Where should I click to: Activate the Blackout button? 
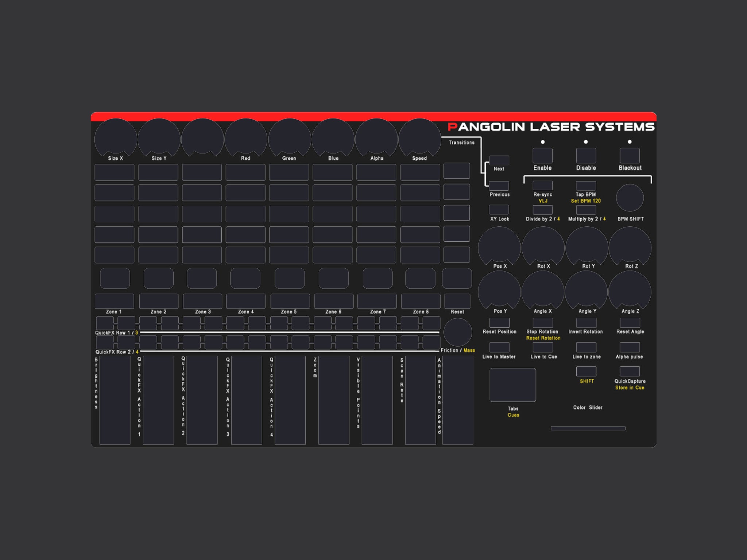(x=630, y=156)
